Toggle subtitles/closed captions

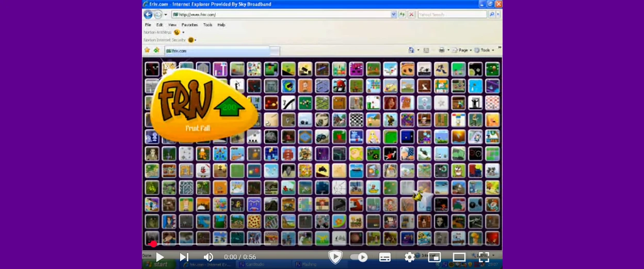[385, 257]
